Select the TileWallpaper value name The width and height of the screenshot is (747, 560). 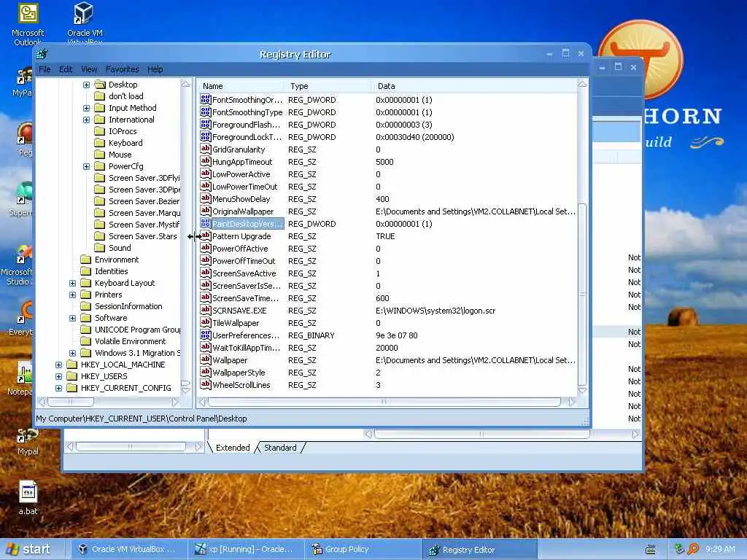pyautogui.click(x=236, y=323)
